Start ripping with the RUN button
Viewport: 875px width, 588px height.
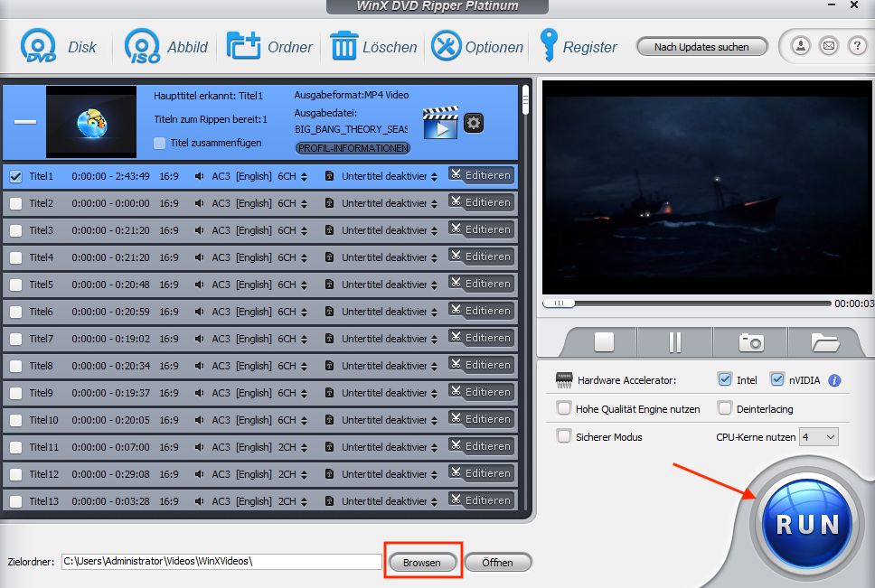pyautogui.click(x=807, y=523)
